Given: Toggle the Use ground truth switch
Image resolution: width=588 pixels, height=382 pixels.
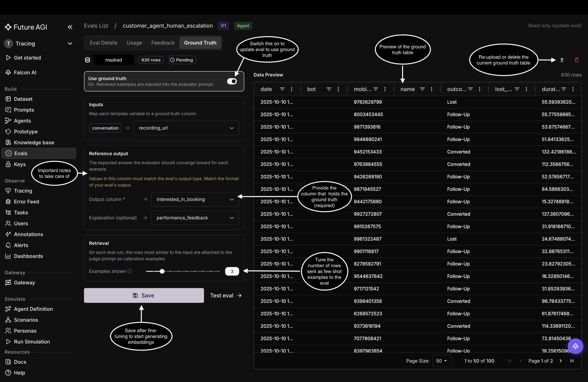Looking at the screenshot, I should coord(232,81).
